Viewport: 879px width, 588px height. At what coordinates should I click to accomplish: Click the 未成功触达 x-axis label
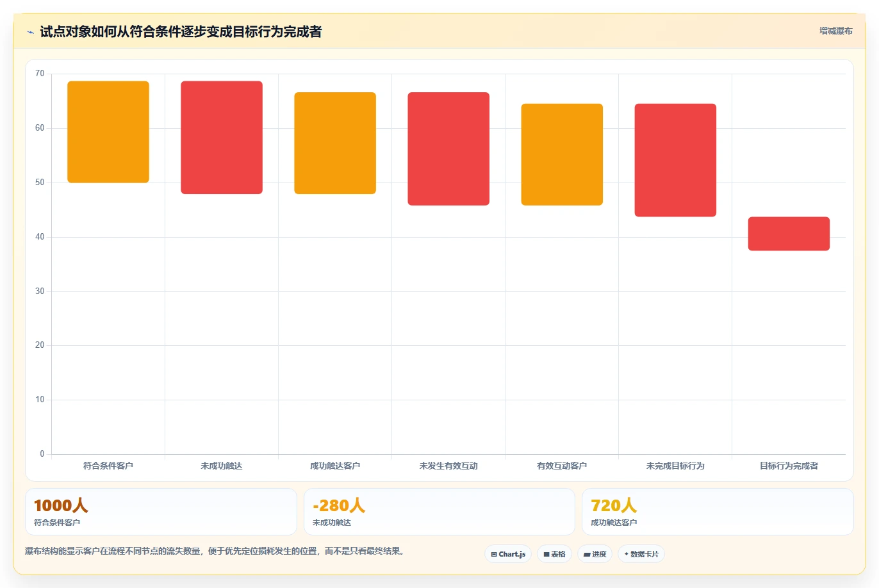coord(222,466)
